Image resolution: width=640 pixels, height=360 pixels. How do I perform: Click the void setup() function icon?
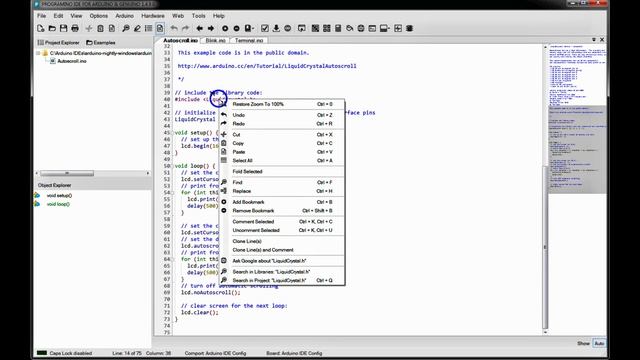pos(37,196)
